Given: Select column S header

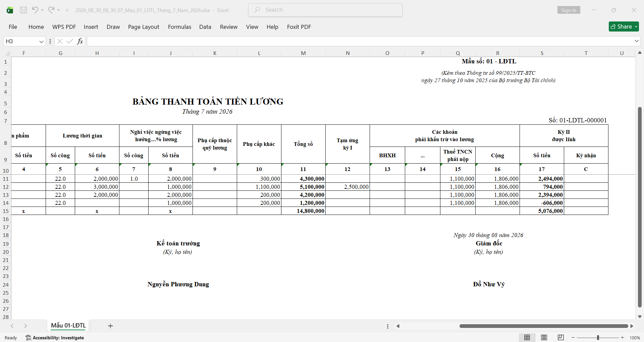Looking at the screenshot, I should coord(542,53).
